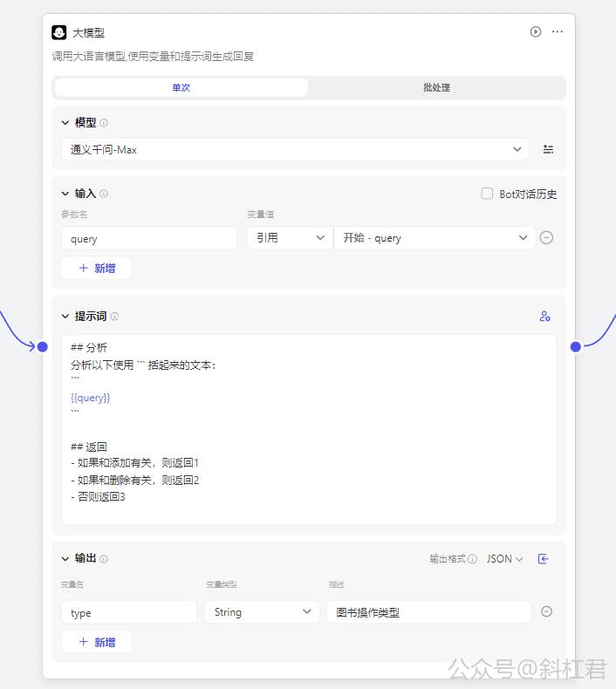Collapse the 输出 section
This screenshot has height=689, width=616.
pyautogui.click(x=65, y=558)
